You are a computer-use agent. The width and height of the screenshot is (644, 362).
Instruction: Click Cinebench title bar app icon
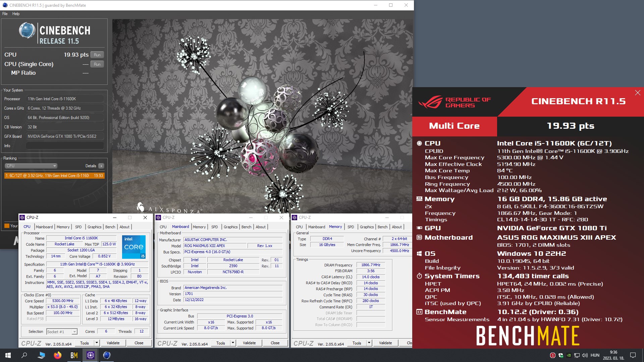click(5, 5)
